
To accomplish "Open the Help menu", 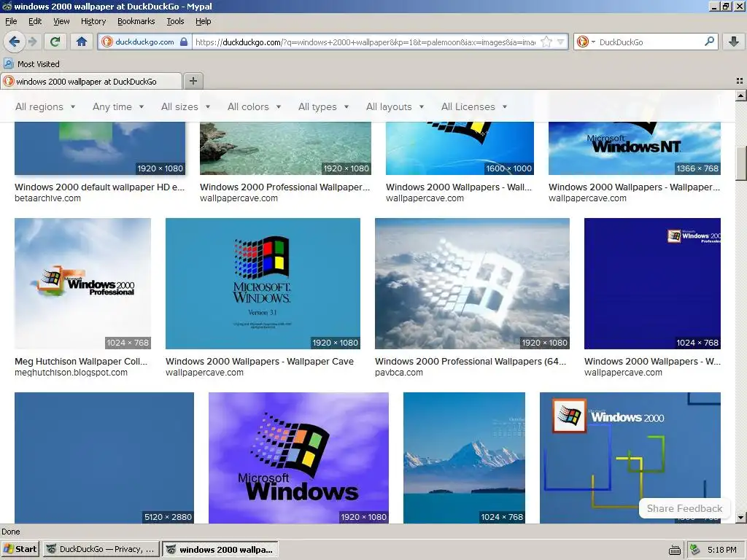I will click(204, 21).
